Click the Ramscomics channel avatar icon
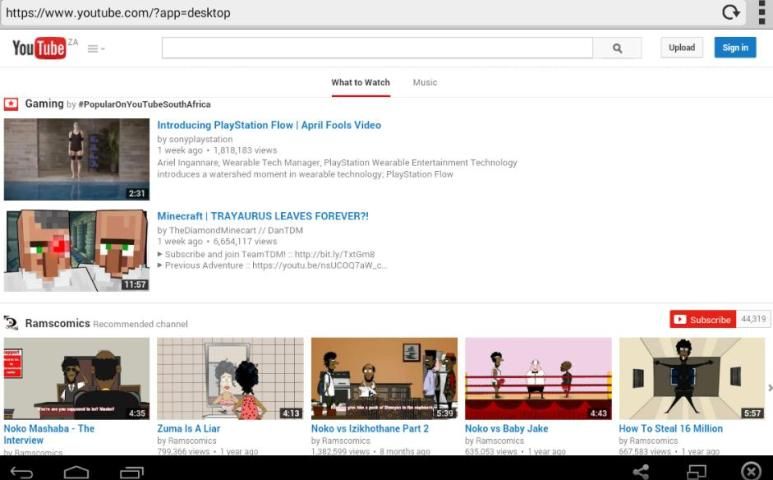The width and height of the screenshot is (773, 480). [x=11, y=323]
